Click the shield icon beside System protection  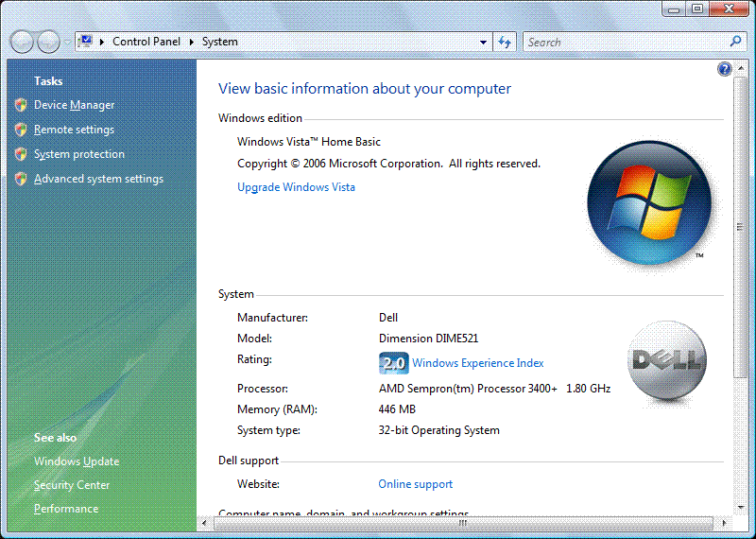[x=21, y=154]
